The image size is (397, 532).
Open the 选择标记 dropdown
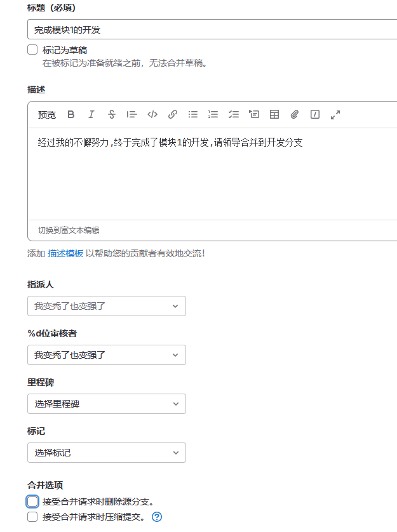pyautogui.click(x=107, y=453)
